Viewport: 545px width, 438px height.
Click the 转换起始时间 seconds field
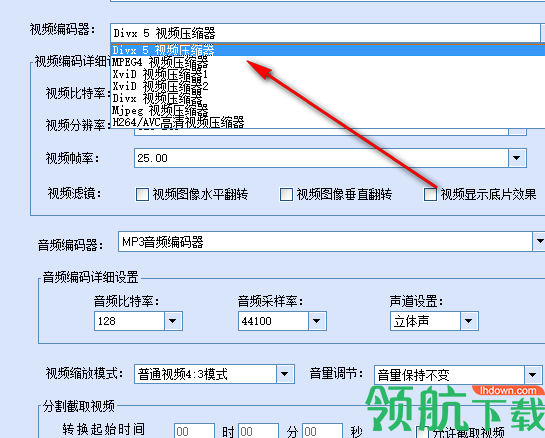point(323,431)
